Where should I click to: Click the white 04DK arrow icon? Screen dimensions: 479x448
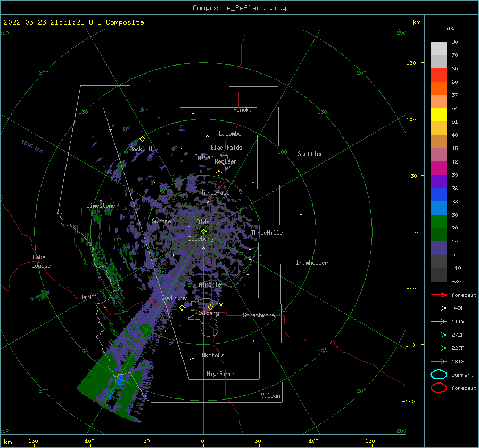pos(439,308)
